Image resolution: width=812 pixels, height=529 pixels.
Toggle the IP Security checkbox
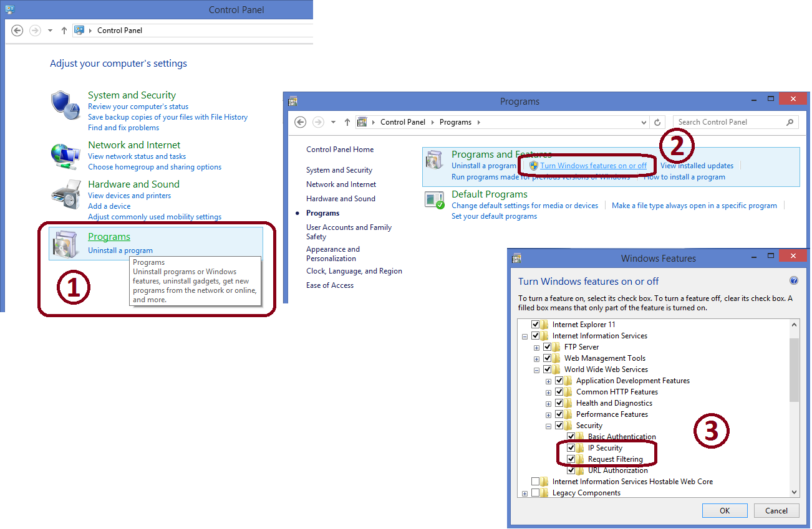click(571, 448)
